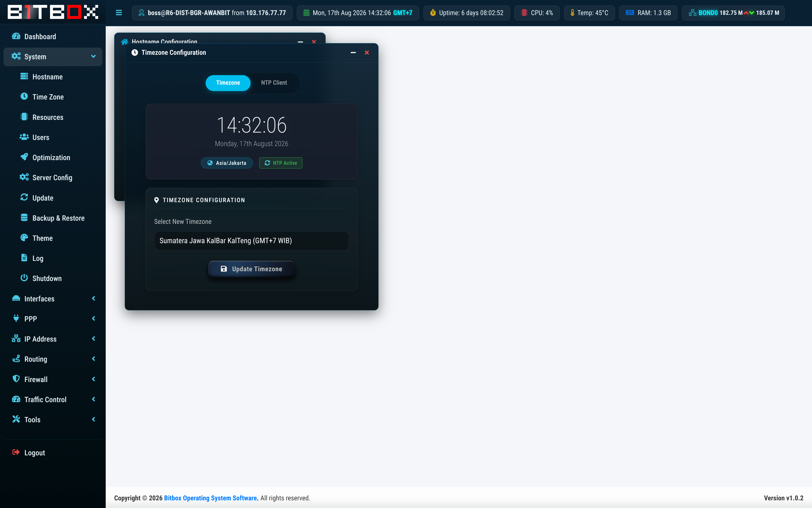Switch to the NTP Client tab
This screenshot has width=812, height=508.
(274, 83)
